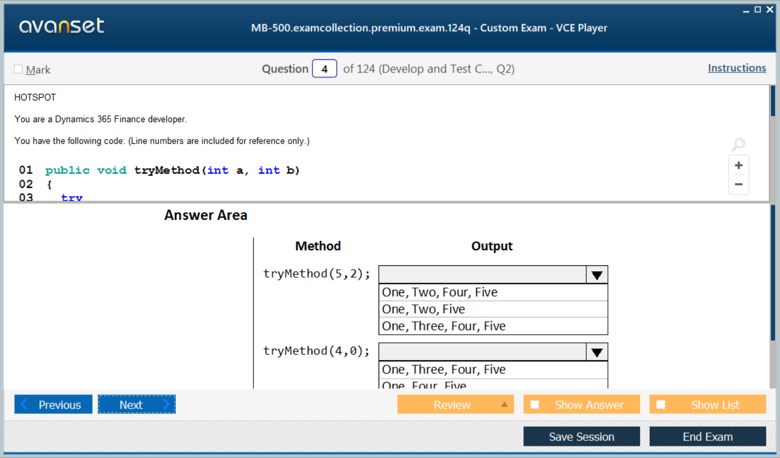Viewport: 780px width, 458px height.
Task: Click the left chevron on Previous button
Action: tap(24, 404)
